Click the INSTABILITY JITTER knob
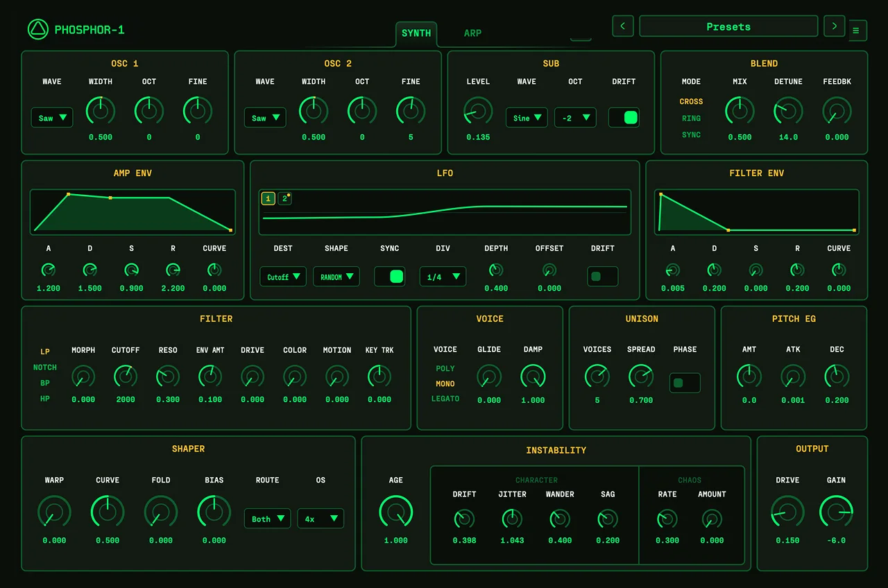This screenshot has width=888, height=588. [x=512, y=519]
